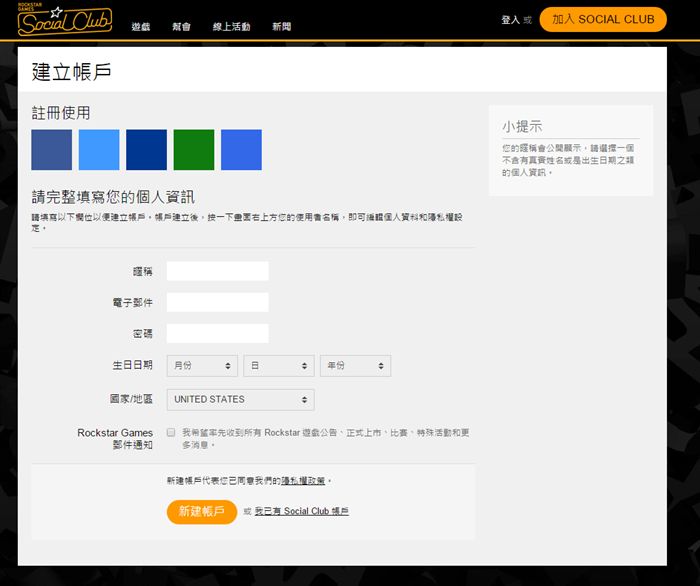
Task: Open the 日 birth day dropdown
Action: pyautogui.click(x=278, y=366)
